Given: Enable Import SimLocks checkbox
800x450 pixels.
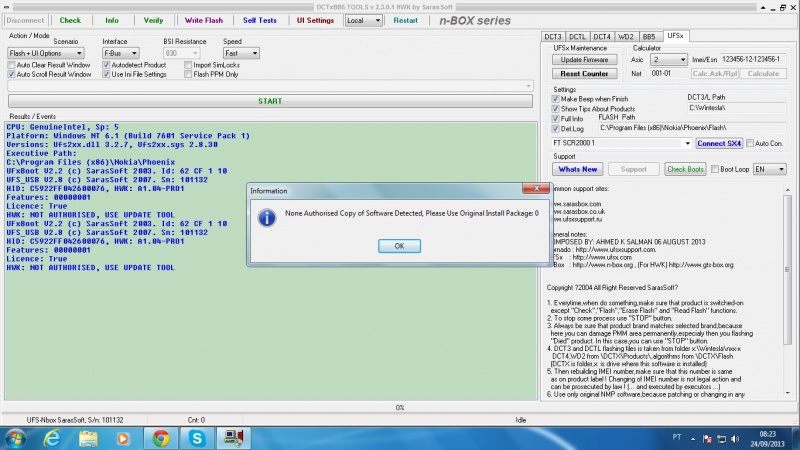Looking at the screenshot, I should pyautogui.click(x=188, y=65).
